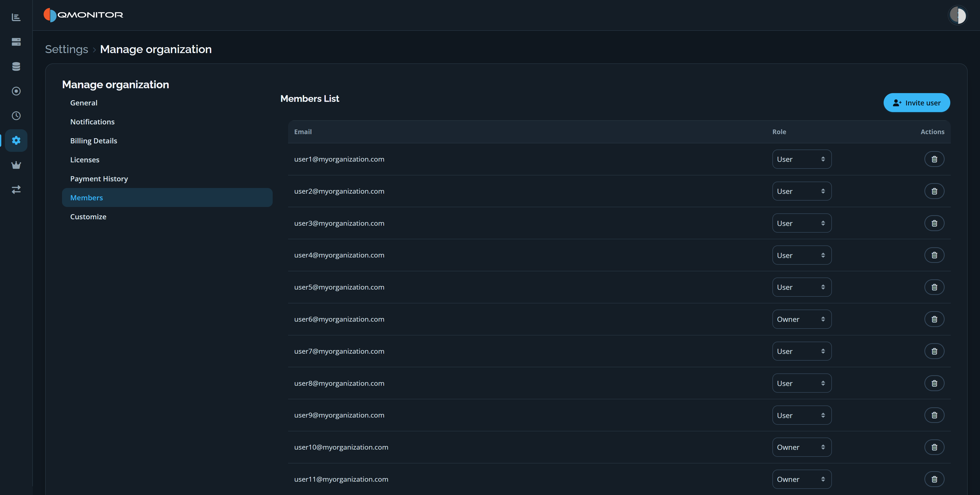Delete user10@myorganization.com with trash icon
Image resolution: width=980 pixels, height=495 pixels.
coord(934,447)
